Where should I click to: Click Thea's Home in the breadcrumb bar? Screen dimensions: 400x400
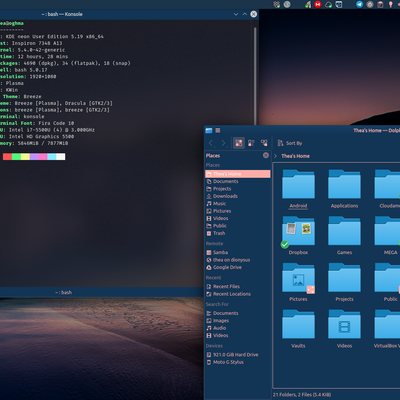[295, 156]
